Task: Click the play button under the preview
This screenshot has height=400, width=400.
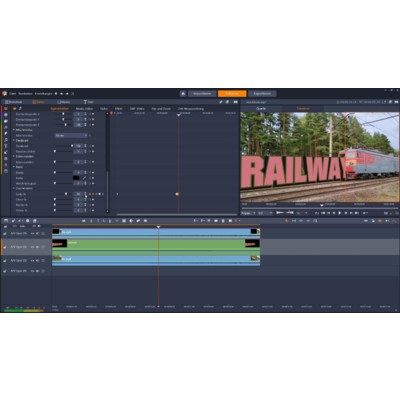Action: tap(339, 213)
